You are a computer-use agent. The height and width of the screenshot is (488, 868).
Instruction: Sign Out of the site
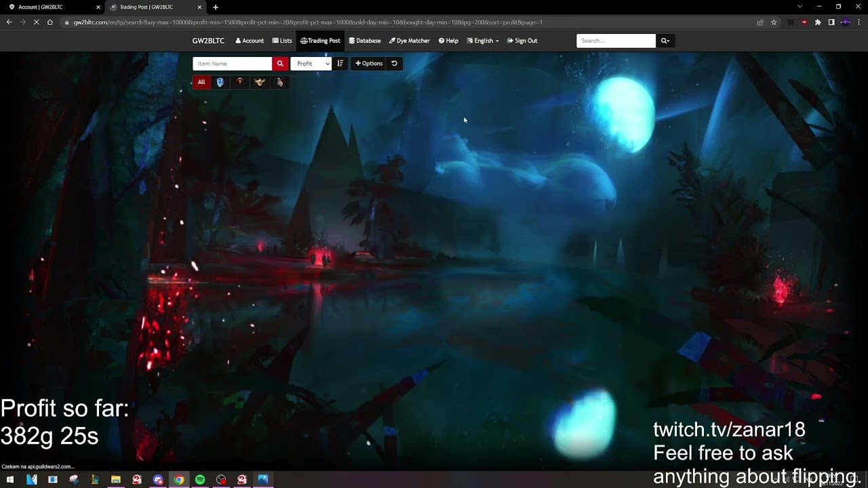tap(522, 41)
